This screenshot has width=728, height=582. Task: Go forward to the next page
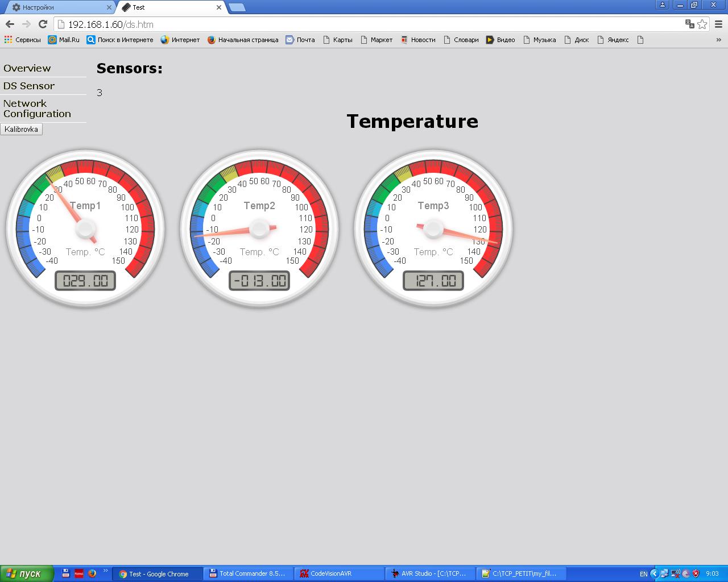click(26, 24)
